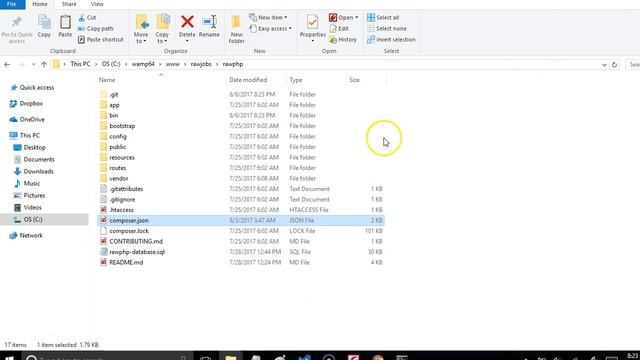Screen dimensions: 640x360
Task: Click the Edit command in ribbon
Action: click(339, 29)
